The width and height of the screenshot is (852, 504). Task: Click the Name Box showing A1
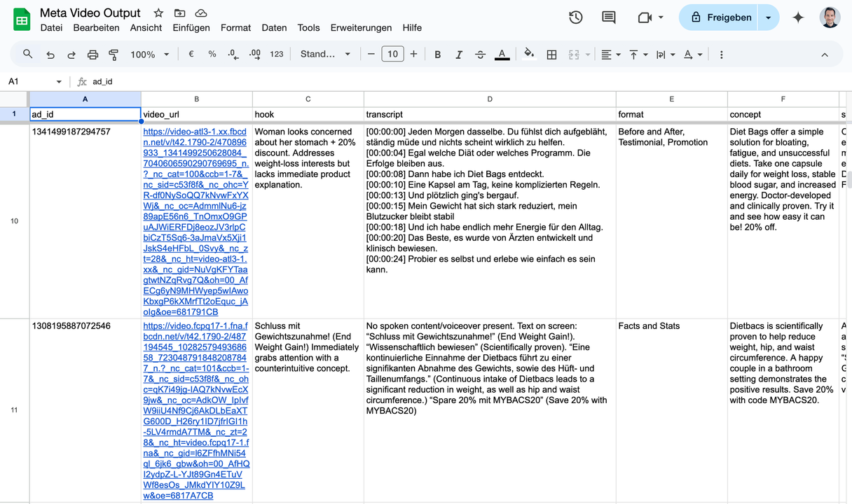point(28,81)
